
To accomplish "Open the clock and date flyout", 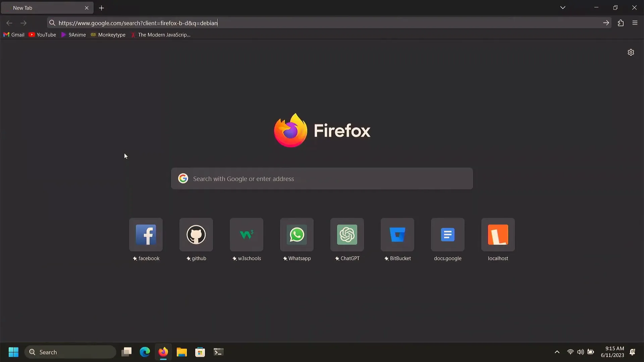I will [612, 352].
